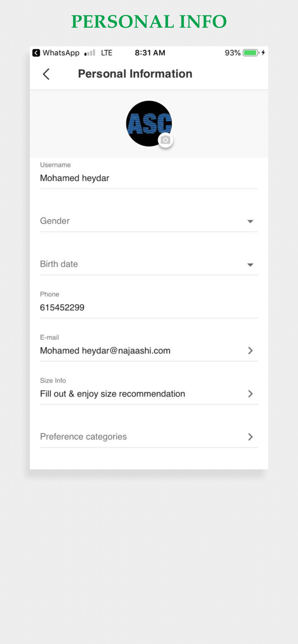Expand the Birth date dropdown arrow
298x644 pixels.
tap(250, 265)
